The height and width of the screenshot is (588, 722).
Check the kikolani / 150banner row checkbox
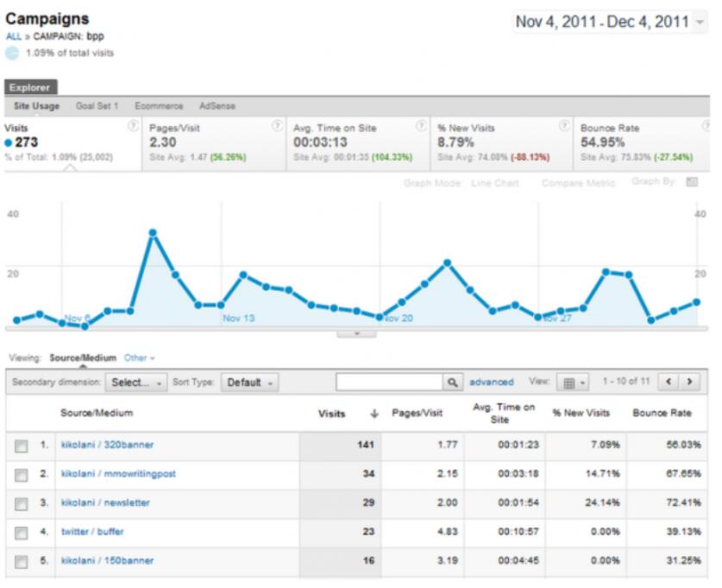click(x=22, y=562)
